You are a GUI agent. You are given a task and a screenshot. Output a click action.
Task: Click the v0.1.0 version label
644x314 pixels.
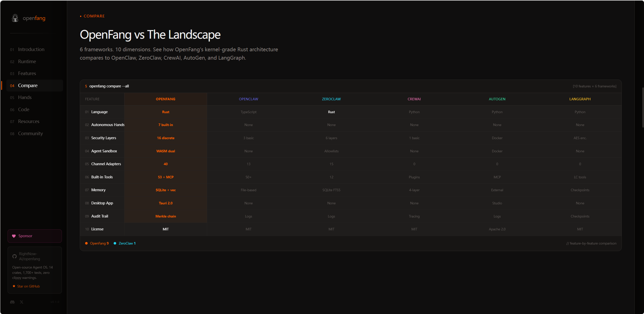pyautogui.click(x=55, y=302)
